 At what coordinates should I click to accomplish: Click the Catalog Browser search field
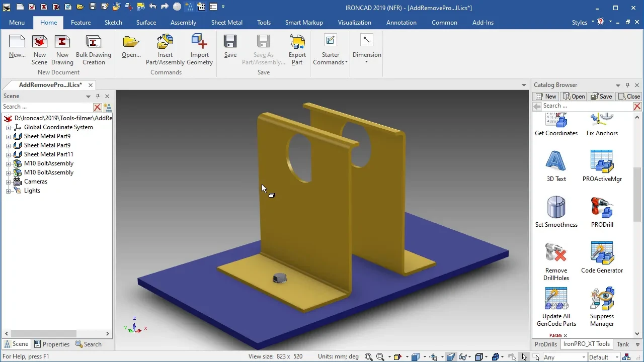coord(587,106)
